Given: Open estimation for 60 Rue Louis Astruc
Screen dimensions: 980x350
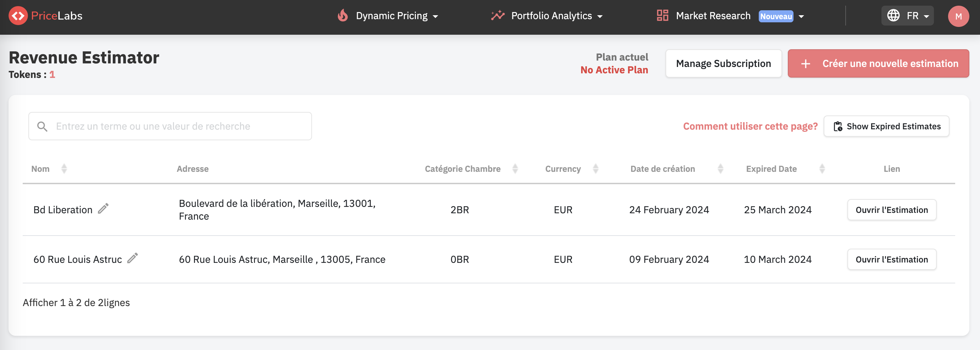Looking at the screenshot, I should coord(891,260).
